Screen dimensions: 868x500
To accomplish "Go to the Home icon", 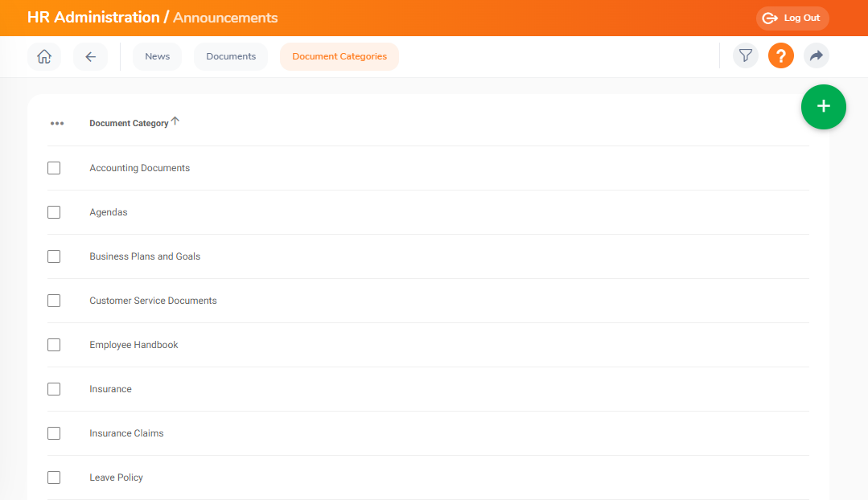I will point(44,56).
